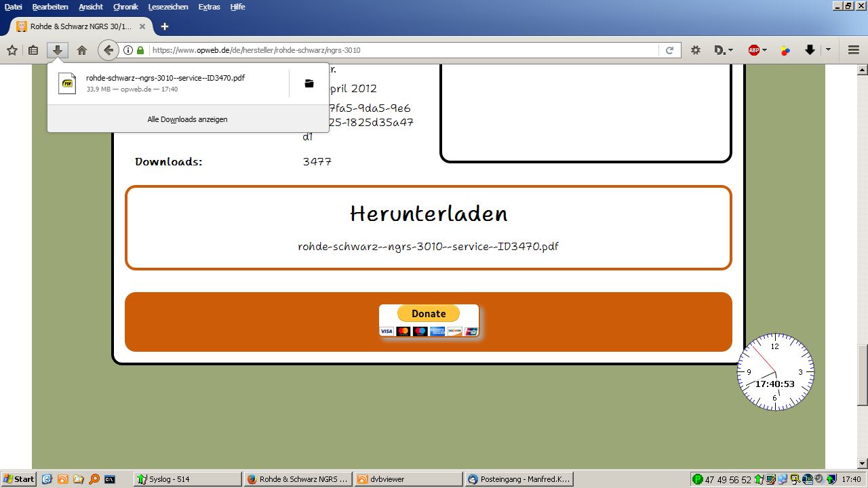The image size is (868, 488).
Task: Open the Datei menu
Action: click(x=14, y=7)
